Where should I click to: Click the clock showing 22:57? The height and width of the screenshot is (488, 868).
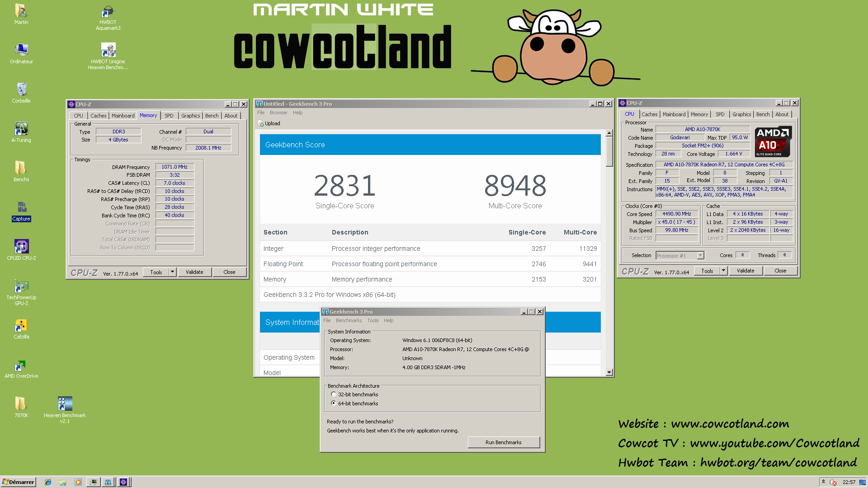pyautogui.click(x=849, y=482)
